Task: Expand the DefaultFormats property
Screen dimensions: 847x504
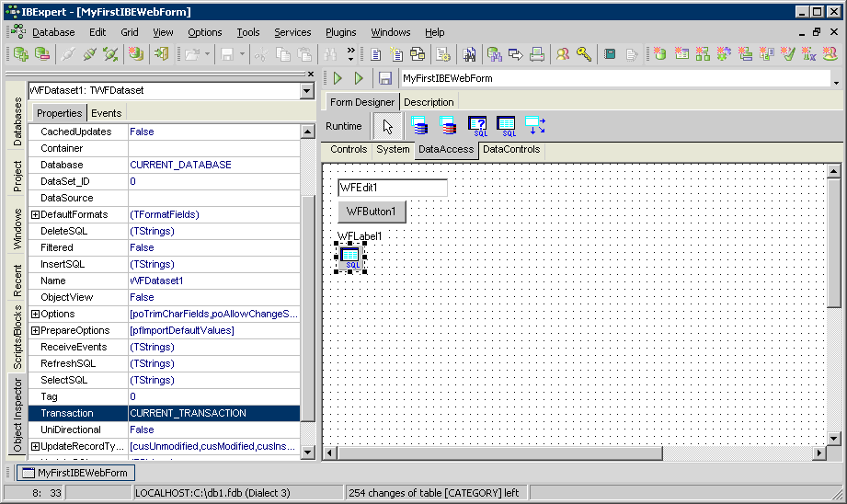Action: click(x=35, y=214)
